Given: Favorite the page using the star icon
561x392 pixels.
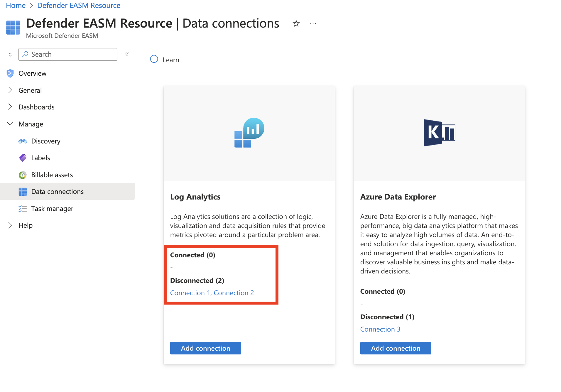Looking at the screenshot, I should (296, 23).
